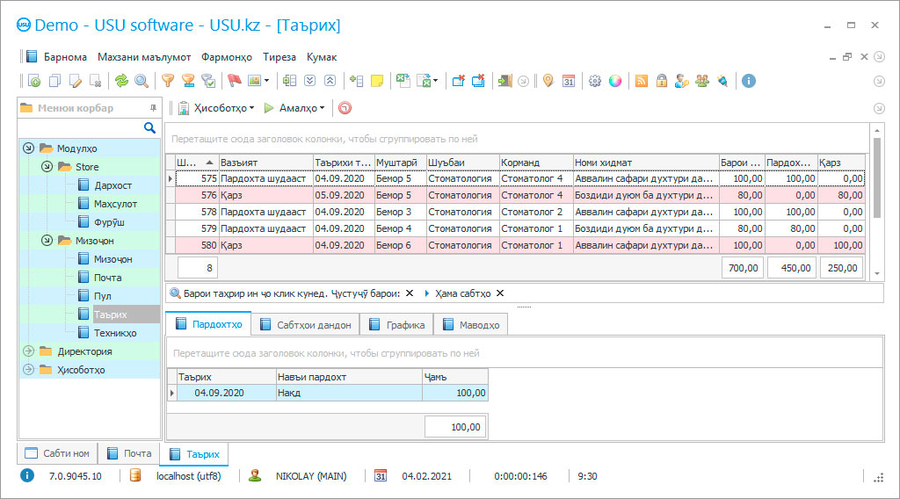Open search with the magnifier toolbar icon
Image resolution: width=900 pixels, height=499 pixels.
(141, 81)
